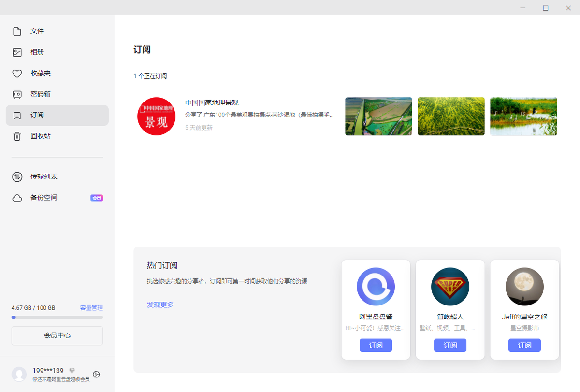Subscribe to Jeff的星空之旅

coord(524,345)
